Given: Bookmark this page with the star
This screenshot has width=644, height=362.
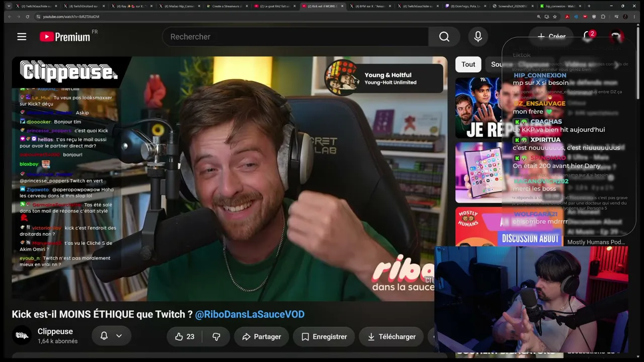Looking at the screenshot, I should coord(555,17).
